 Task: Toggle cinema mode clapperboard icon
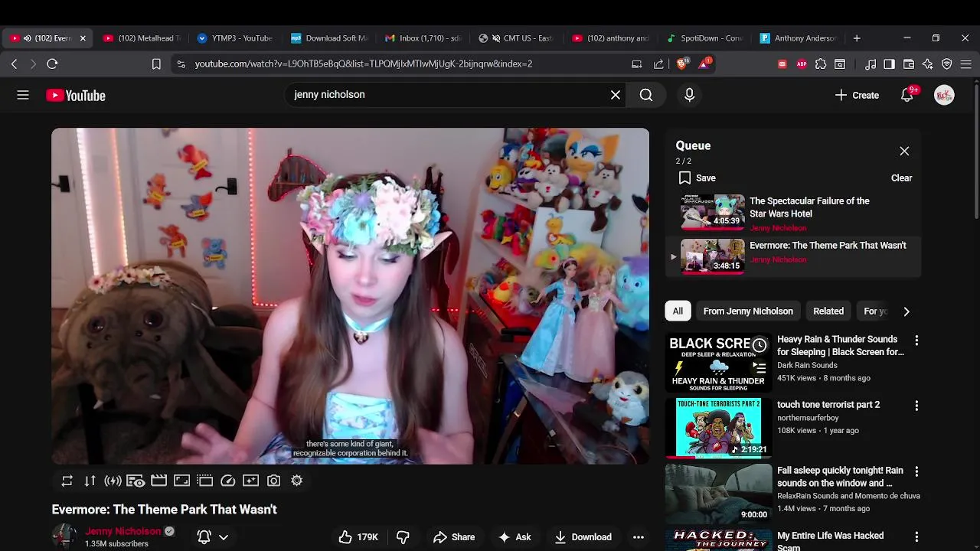pyautogui.click(x=159, y=481)
